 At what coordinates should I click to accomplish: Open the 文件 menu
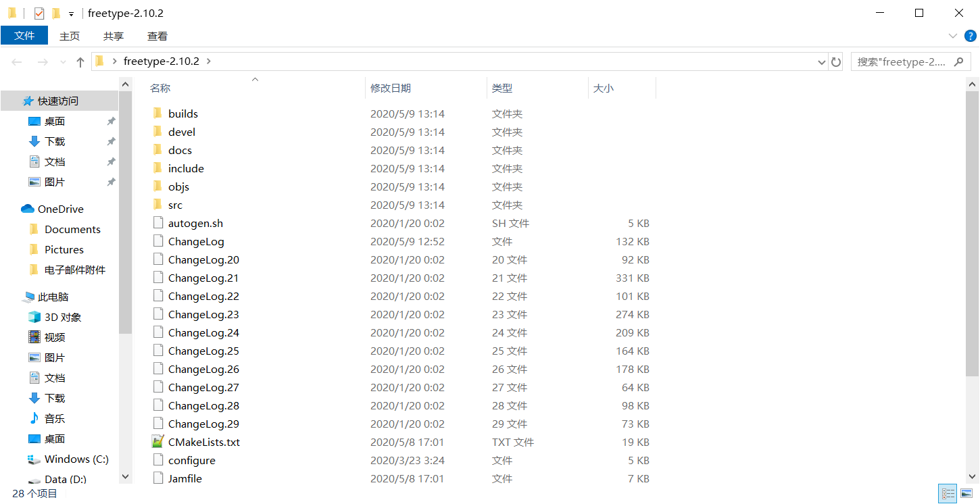click(x=24, y=35)
